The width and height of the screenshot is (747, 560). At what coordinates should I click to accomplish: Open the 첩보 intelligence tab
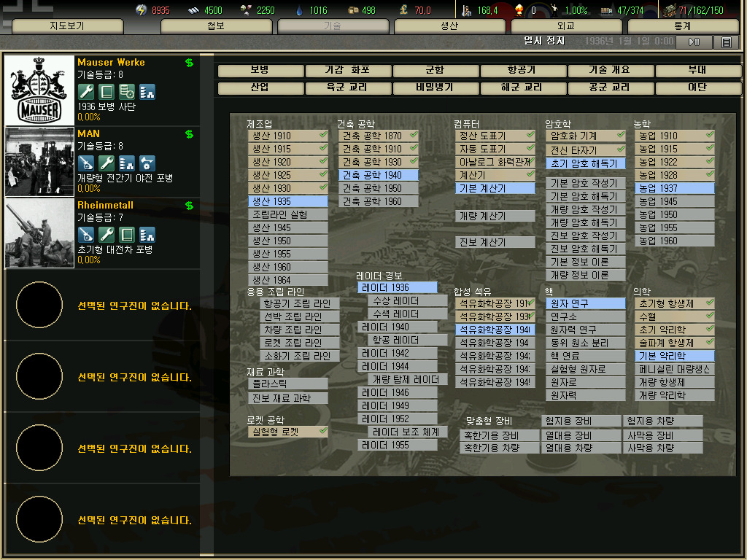tap(216, 26)
